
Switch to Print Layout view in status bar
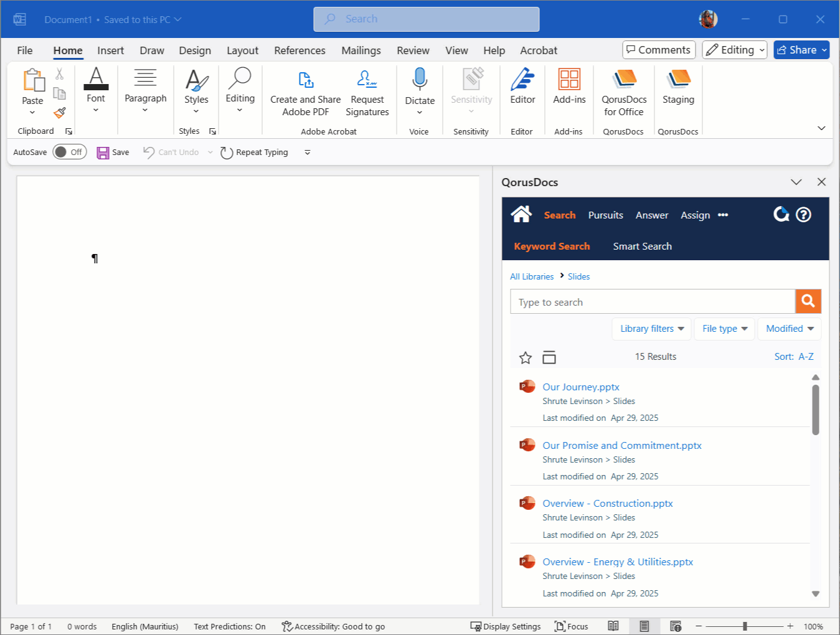tap(644, 626)
